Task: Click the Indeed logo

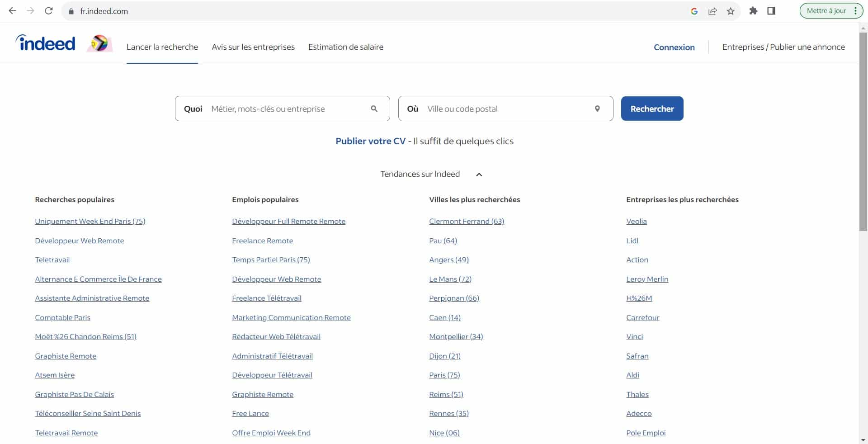Action: pyautogui.click(x=45, y=43)
